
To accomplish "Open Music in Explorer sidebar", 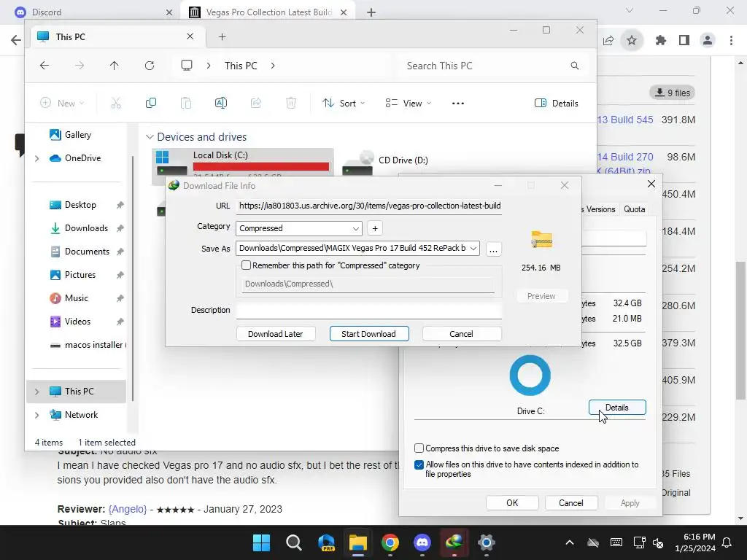I will (76, 298).
